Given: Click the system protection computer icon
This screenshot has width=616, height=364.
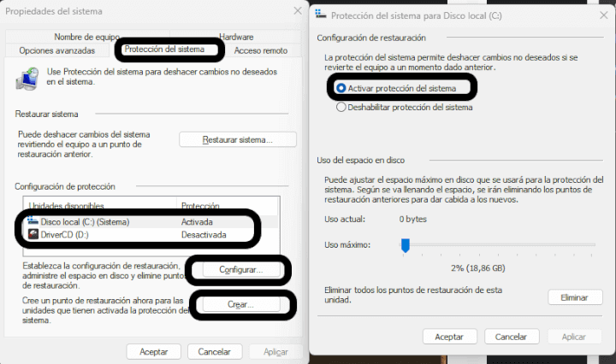Looking at the screenshot, I should pos(27,79).
